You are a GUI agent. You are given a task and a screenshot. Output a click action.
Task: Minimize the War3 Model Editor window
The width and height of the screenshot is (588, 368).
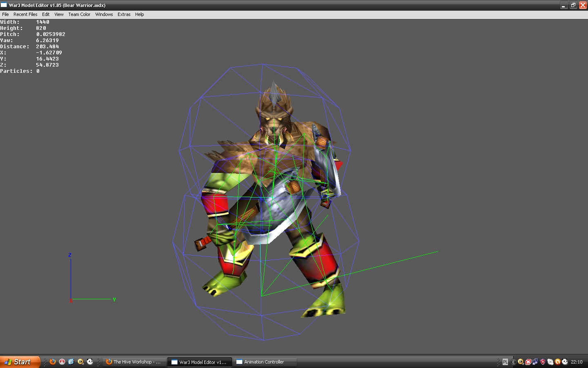(563, 5)
